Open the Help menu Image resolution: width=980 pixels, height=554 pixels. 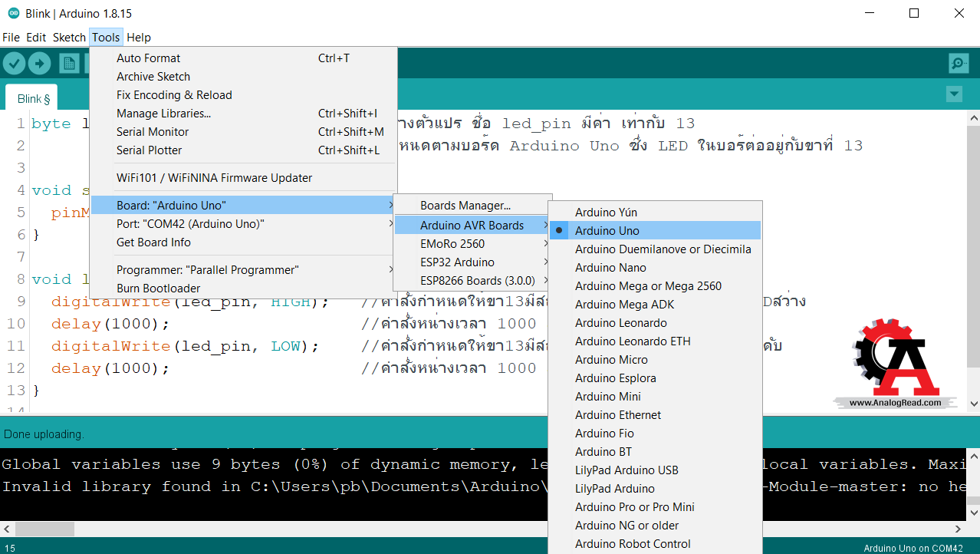[x=139, y=37]
